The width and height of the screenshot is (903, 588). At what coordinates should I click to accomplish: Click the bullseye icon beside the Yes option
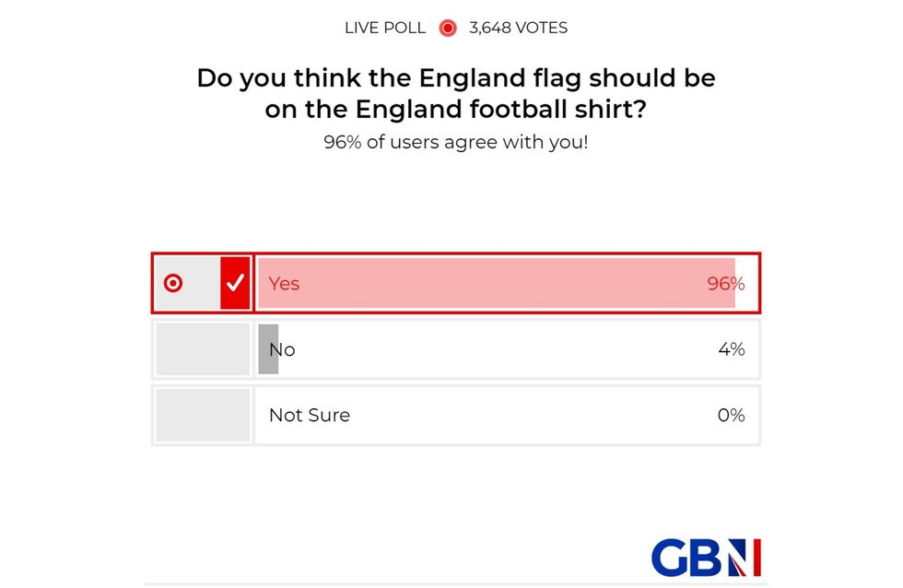coord(171,284)
